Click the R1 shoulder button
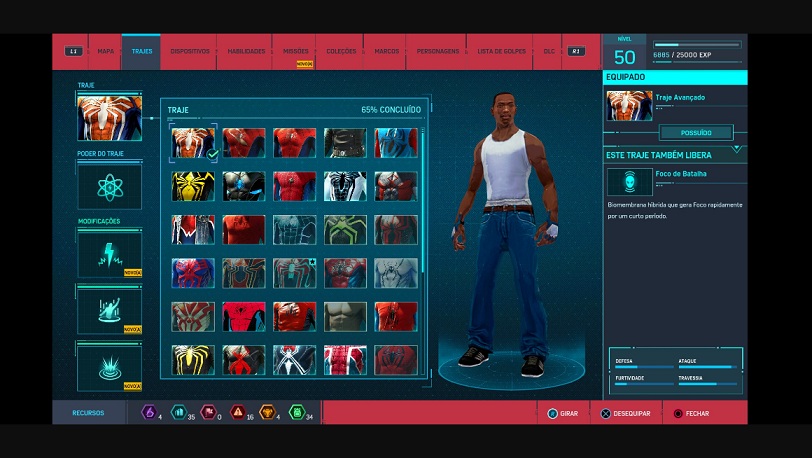This screenshot has width=812, height=458. [x=576, y=51]
